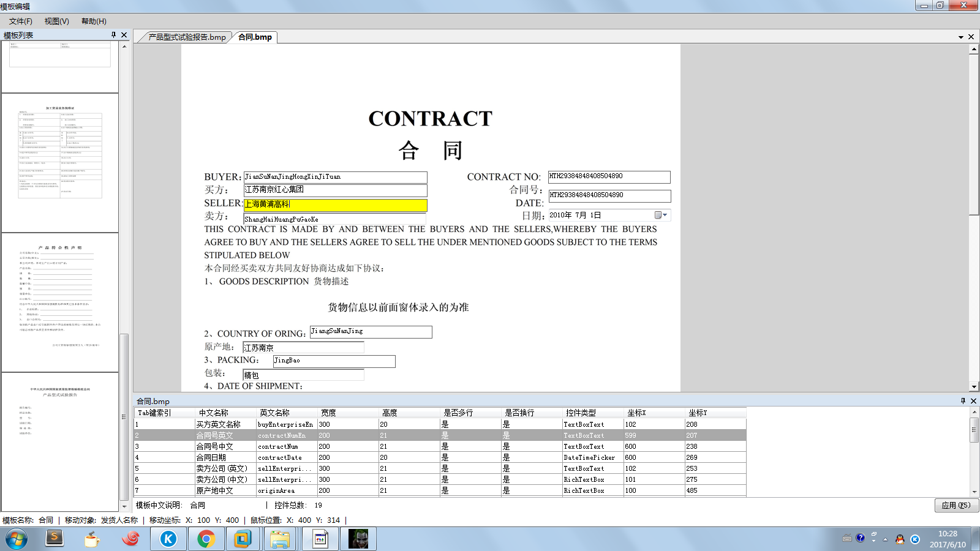Click the COUNTRY OF ORING field JiangSuNanJing

pos(371,332)
